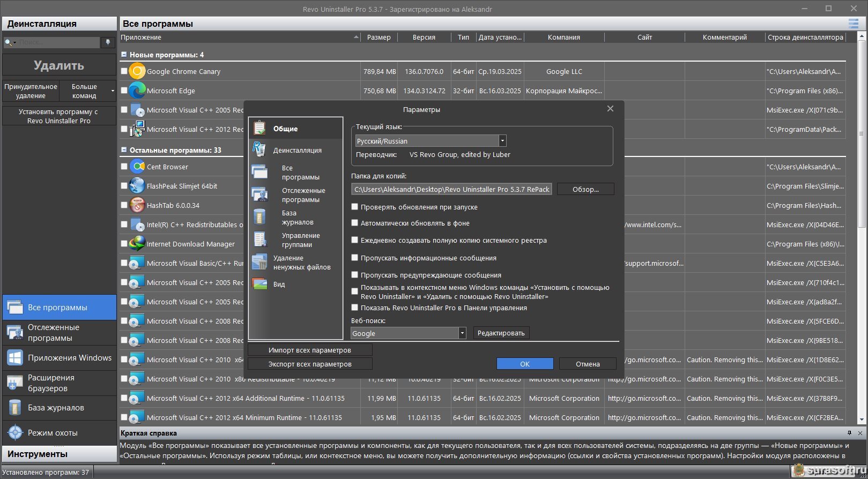The image size is (868, 479).
Task: Toggle 'Показать Revo Uninstaller Pro в Панели управления'
Action: (x=354, y=308)
